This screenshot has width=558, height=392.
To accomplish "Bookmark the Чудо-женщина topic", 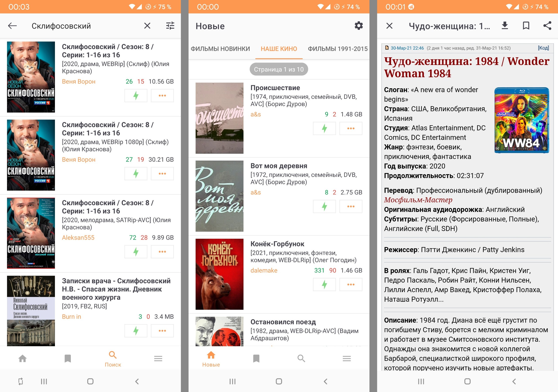I will pos(526,26).
